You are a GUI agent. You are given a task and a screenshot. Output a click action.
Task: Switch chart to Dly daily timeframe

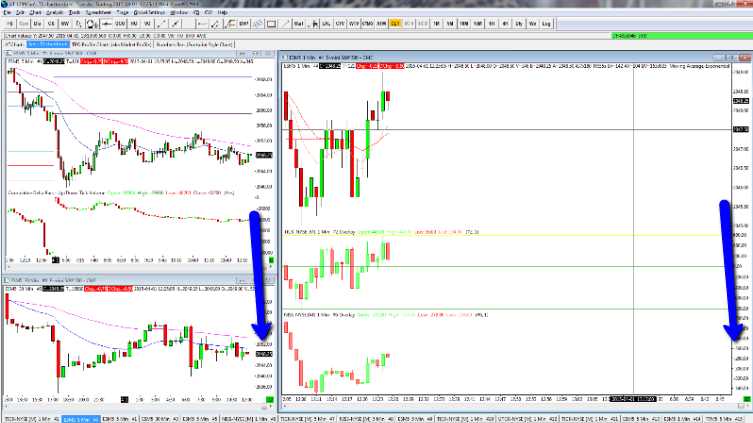coord(519,24)
